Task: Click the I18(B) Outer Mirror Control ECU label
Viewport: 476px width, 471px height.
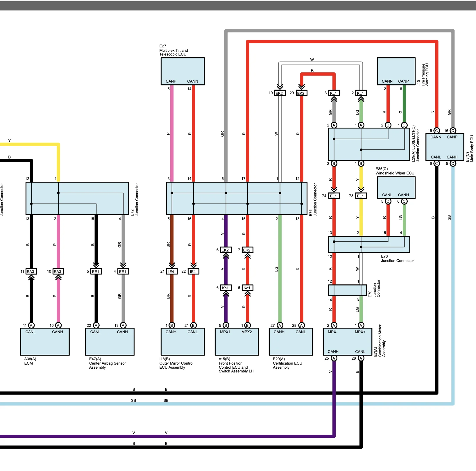Action: (176, 363)
